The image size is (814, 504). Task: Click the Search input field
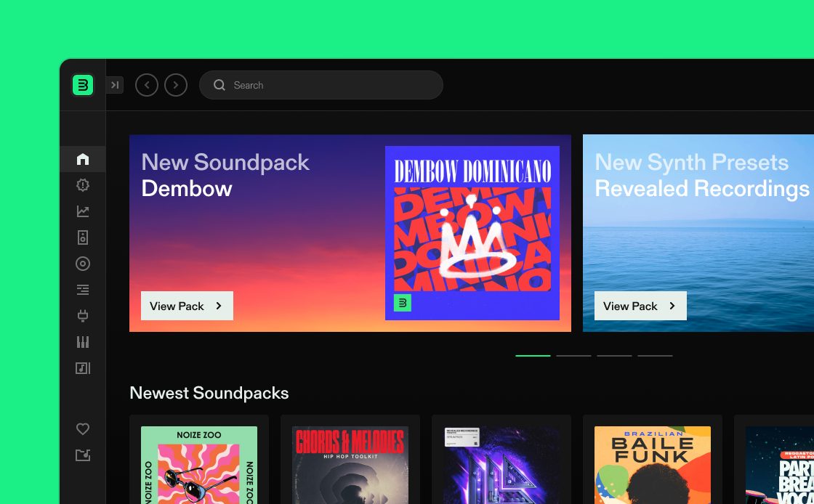327,85
